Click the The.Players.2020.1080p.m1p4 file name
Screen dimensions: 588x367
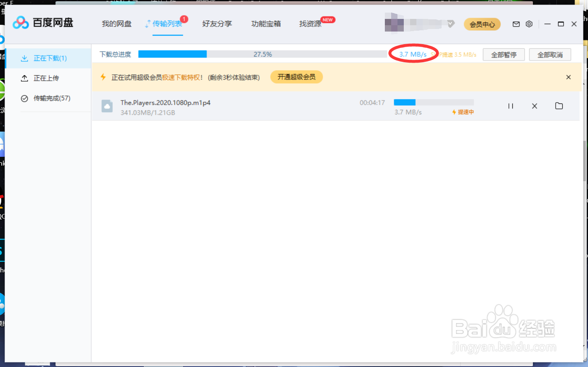point(165,103)
